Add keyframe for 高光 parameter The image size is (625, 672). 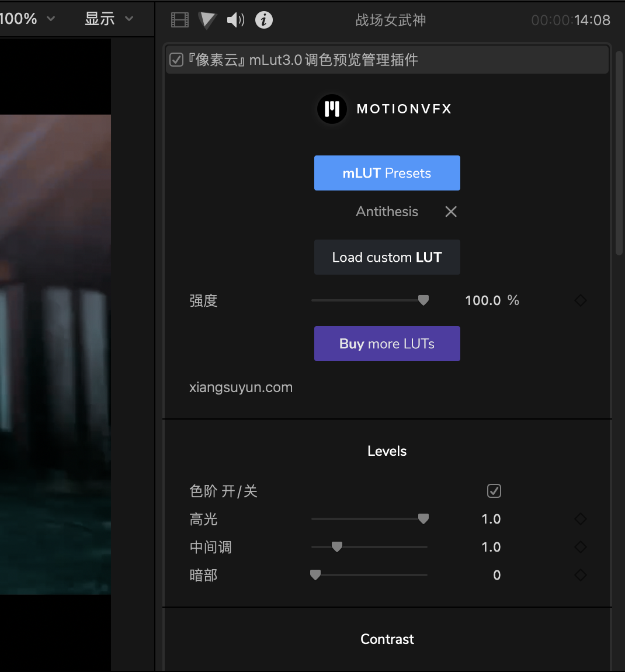coord(581,519)
